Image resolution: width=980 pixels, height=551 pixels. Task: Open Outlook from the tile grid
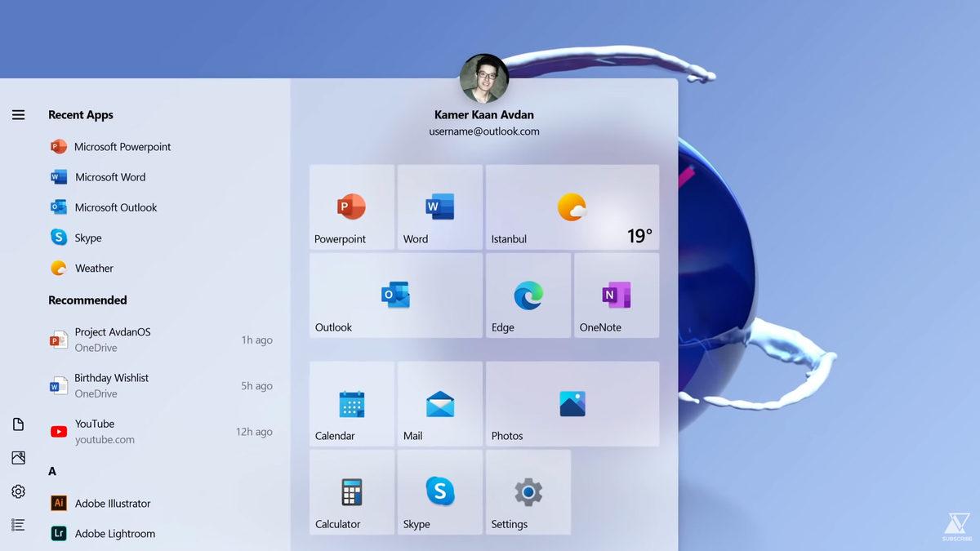click(x=394, y=295)
